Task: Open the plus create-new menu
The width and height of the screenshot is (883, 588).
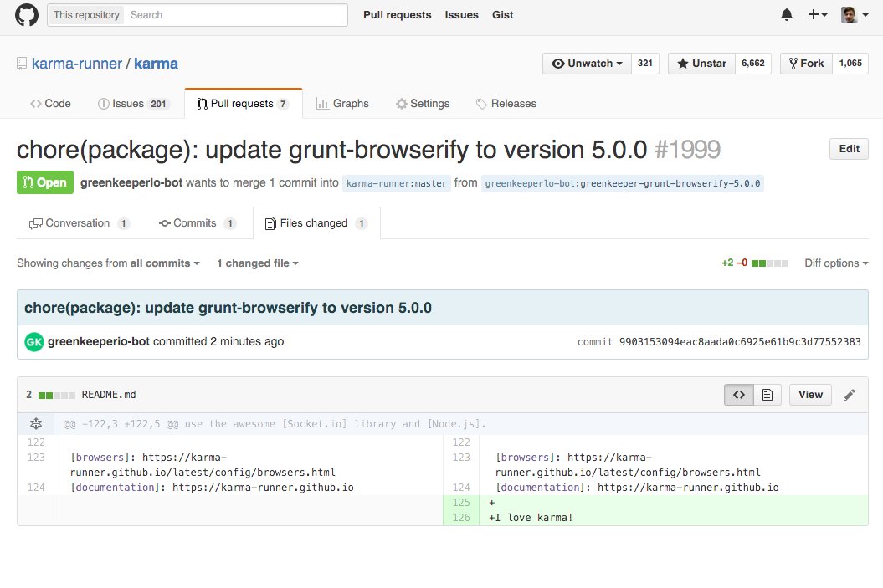Action: pyautogui.click(x=817, y=15)
